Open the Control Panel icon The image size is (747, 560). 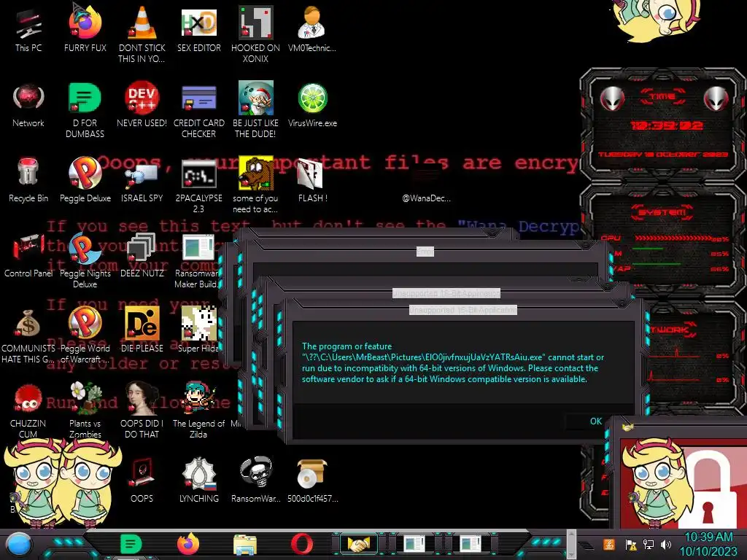28,254
